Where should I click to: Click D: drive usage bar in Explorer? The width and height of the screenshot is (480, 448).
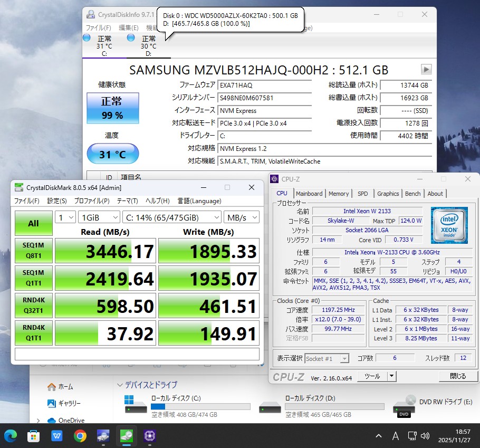tap(334, 406)
